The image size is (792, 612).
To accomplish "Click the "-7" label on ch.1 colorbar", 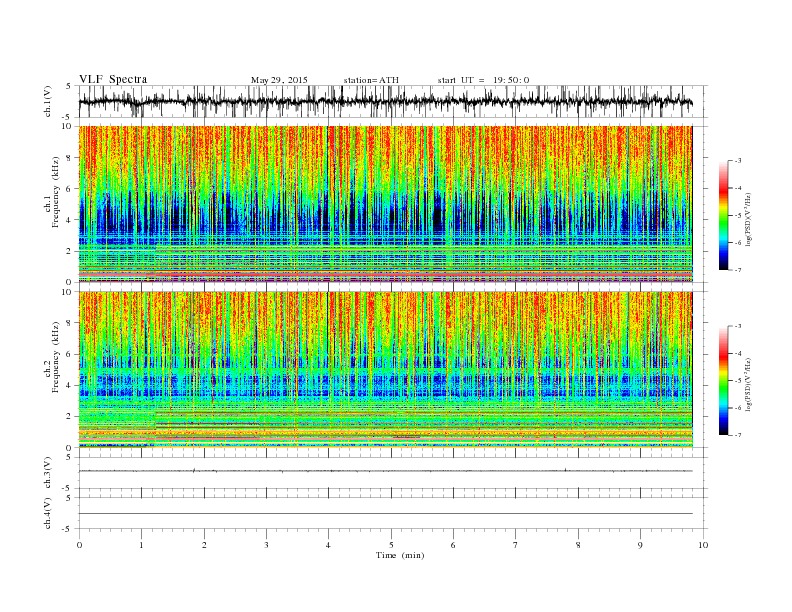I will coord(737,270).
